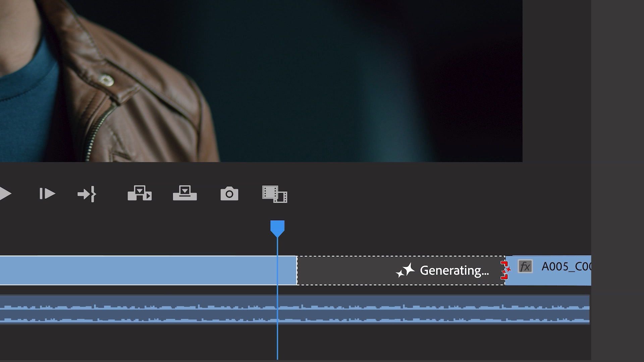Click the fx badge on A005 clip
This screenshot has height=362, width=644.
coord(525,267)
